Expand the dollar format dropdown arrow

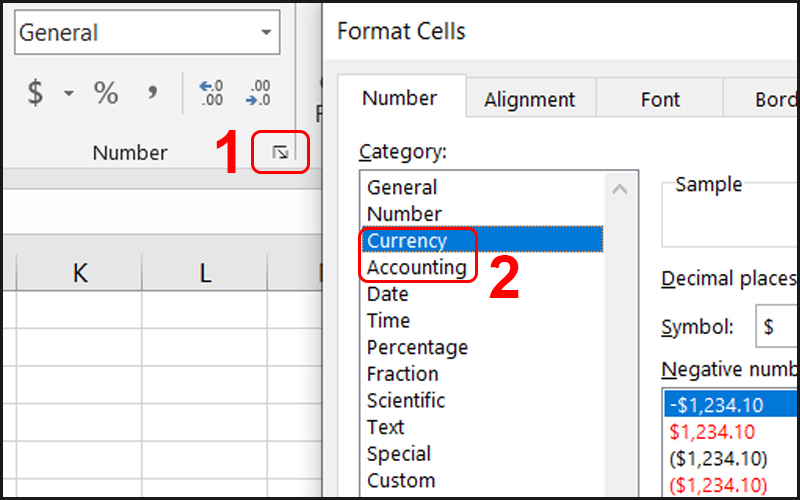click(x=68, y=93)
